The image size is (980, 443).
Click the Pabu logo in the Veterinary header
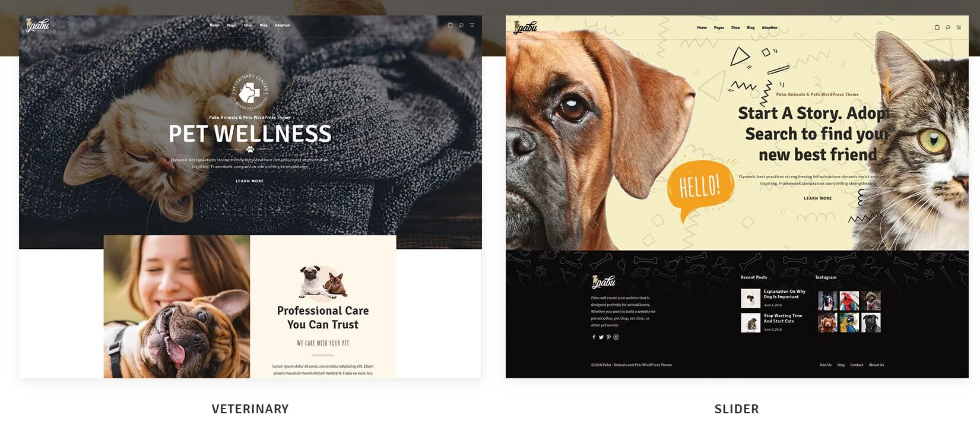pyautogui.click(x=37, y=25)
